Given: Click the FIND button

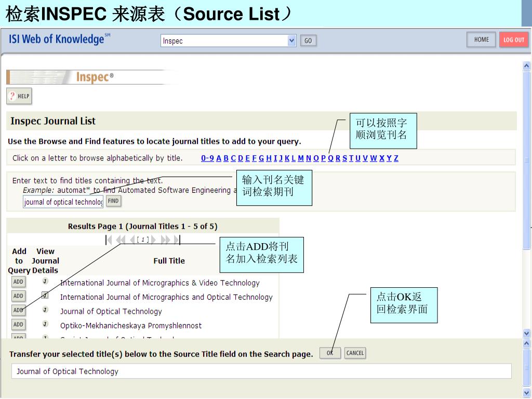Looking at the screenshot, I should (113, 201).
